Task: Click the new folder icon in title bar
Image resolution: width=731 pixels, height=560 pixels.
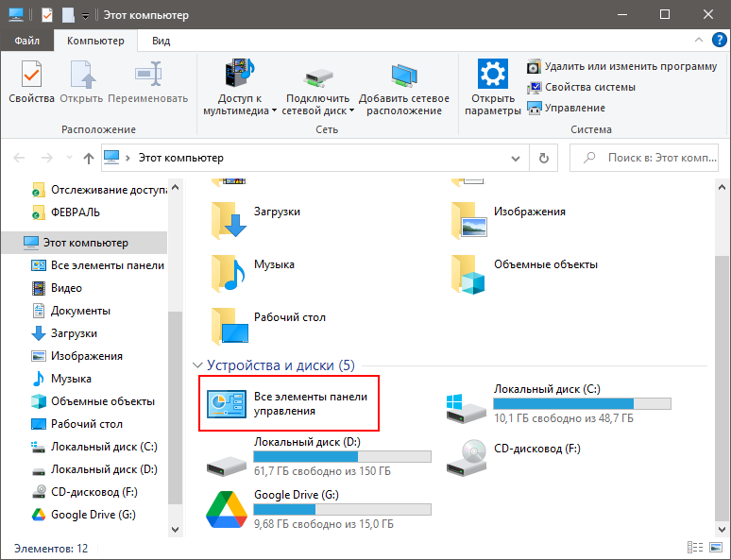Action: click(68, 15)
